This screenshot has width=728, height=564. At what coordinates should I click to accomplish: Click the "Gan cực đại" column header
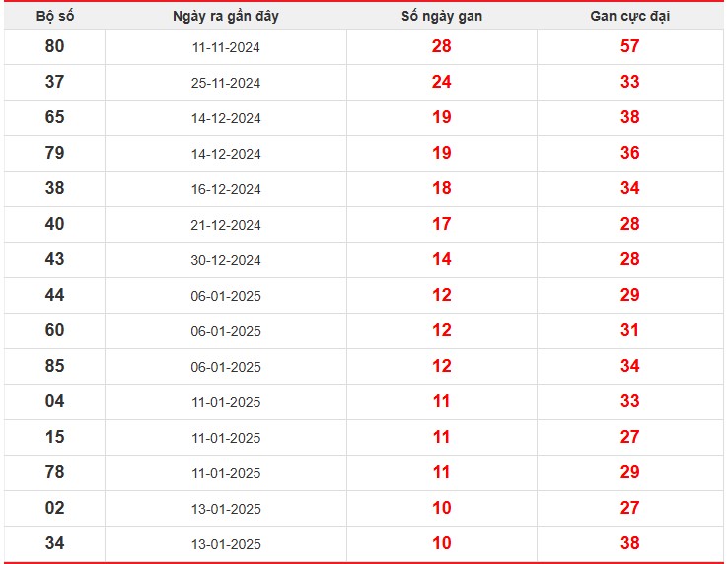pyautogui.click(x=629, y=16)
